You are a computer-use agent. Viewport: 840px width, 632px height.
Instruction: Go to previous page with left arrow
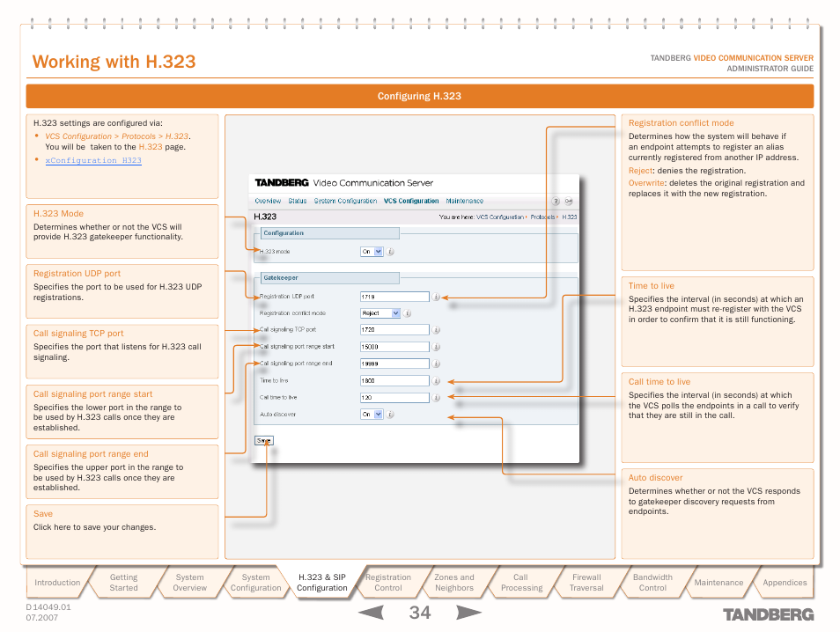click(x=371, y=612)
